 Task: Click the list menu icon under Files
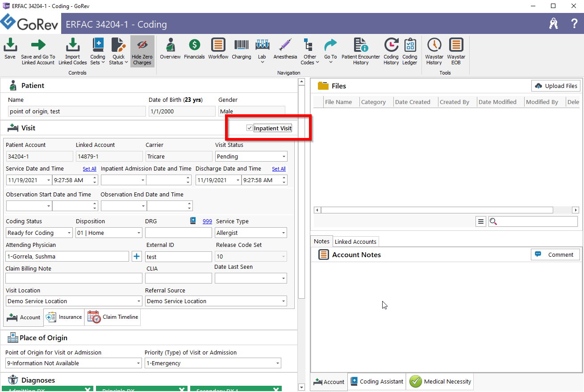[481, 221]
